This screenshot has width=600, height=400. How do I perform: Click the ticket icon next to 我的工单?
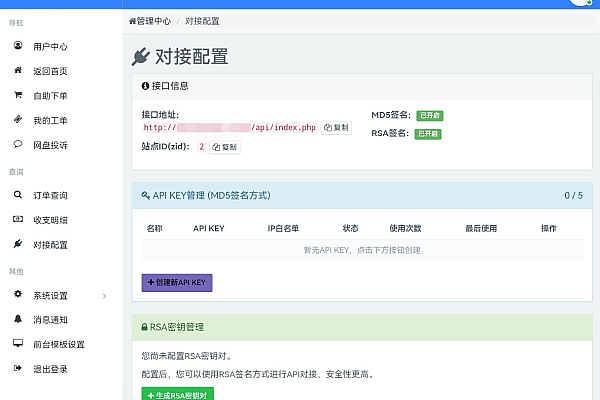(18, 119)
